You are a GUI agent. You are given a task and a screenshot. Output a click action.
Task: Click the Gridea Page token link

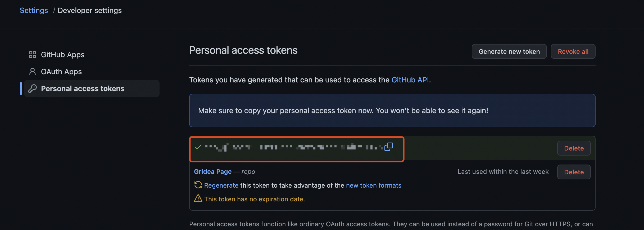(213, 171)
